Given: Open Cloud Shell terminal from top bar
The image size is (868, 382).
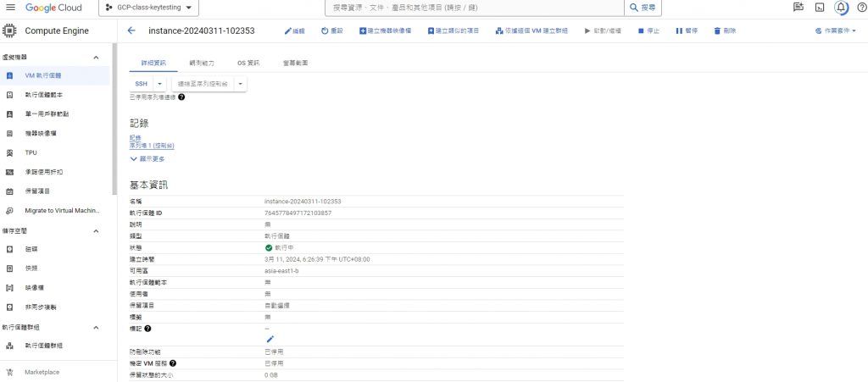Looking at the screenshot, I should (819, 8).
